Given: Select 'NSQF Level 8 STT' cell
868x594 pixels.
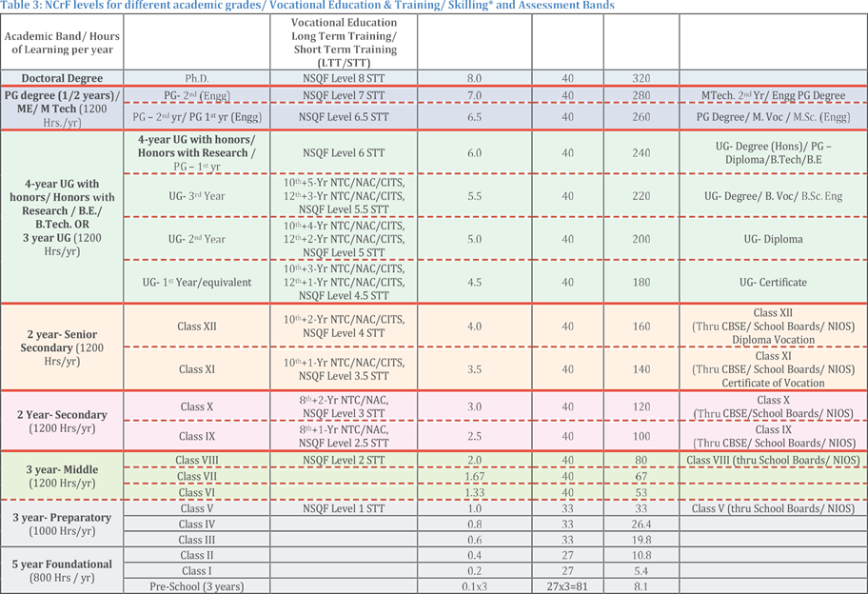Looking at the screenshot, I should click(344, 78).
